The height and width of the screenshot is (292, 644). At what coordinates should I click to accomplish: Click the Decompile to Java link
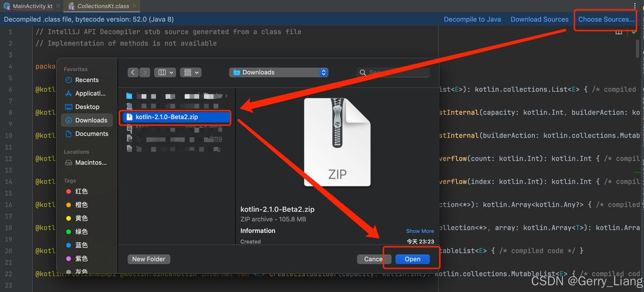click(x=473, y=19)
